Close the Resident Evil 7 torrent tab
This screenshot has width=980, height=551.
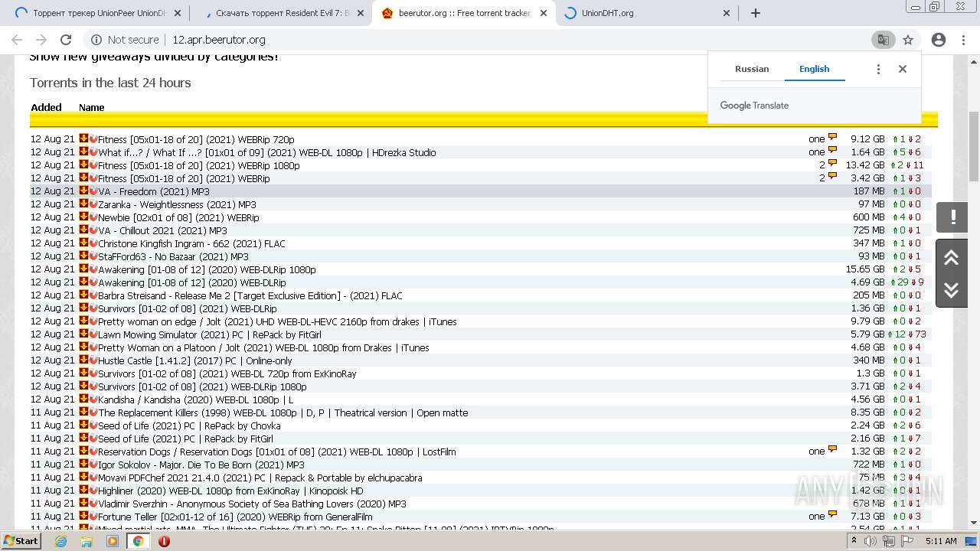point(360,13)
